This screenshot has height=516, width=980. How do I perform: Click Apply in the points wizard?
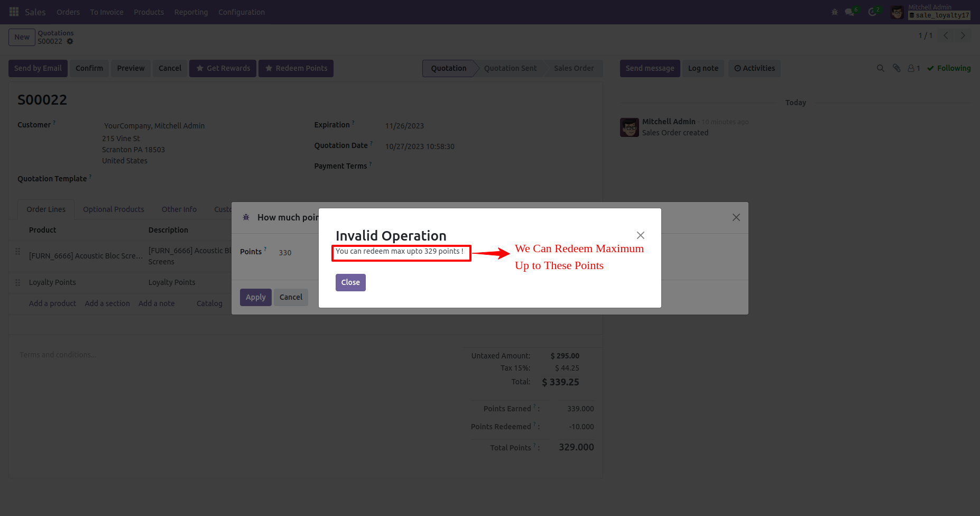tap(256, 297)
